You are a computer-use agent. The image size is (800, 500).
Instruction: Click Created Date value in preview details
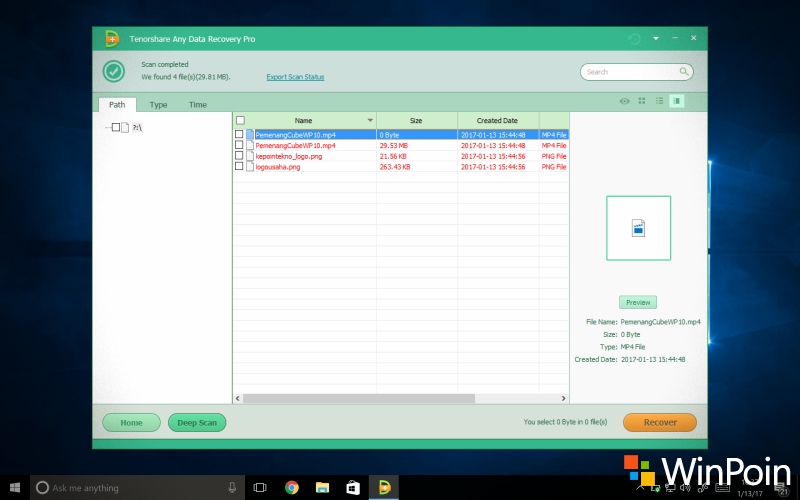coord(653,359)
